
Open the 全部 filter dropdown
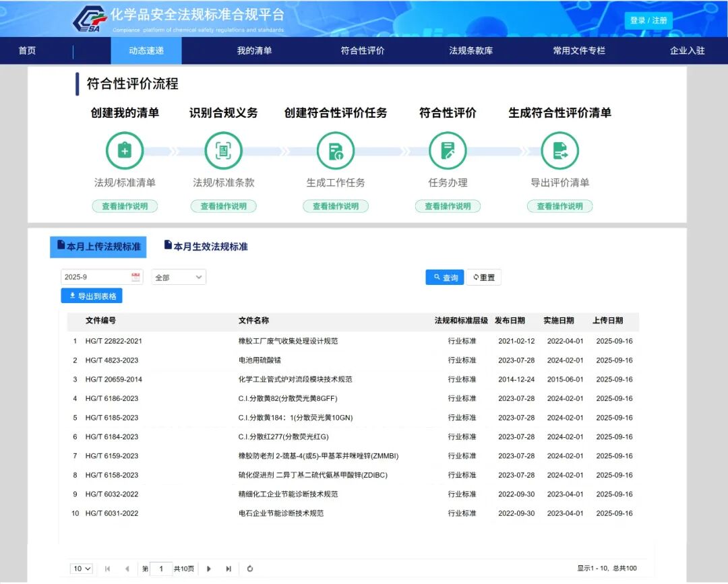[x=178, y=276]
